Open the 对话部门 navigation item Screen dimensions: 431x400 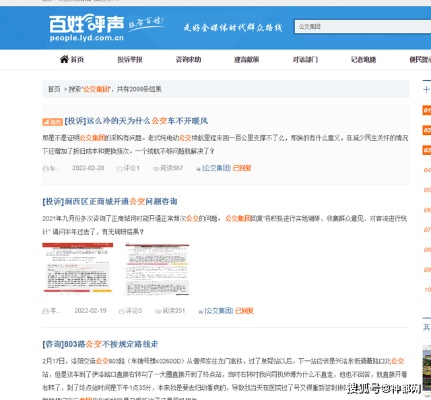pyautogui.click(x=305, y=60)
